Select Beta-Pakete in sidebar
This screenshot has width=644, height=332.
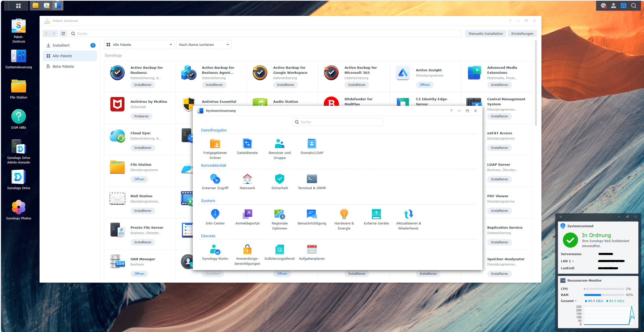click(x=70, y=67)
